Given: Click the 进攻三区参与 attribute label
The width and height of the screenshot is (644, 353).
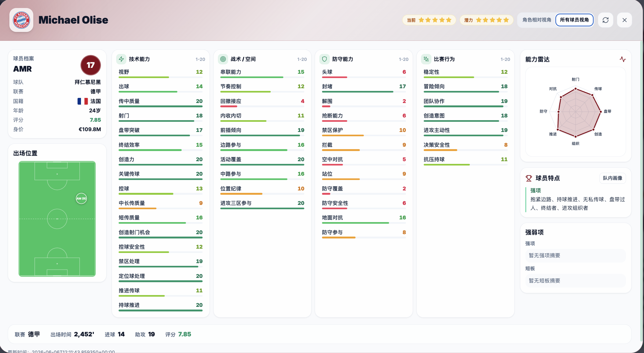Looking at the screenshot, I should [236, 203].
